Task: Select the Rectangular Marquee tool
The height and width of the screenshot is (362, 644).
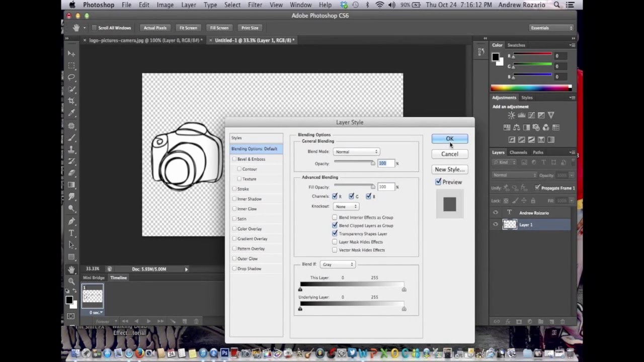Action: pos(71,65)
